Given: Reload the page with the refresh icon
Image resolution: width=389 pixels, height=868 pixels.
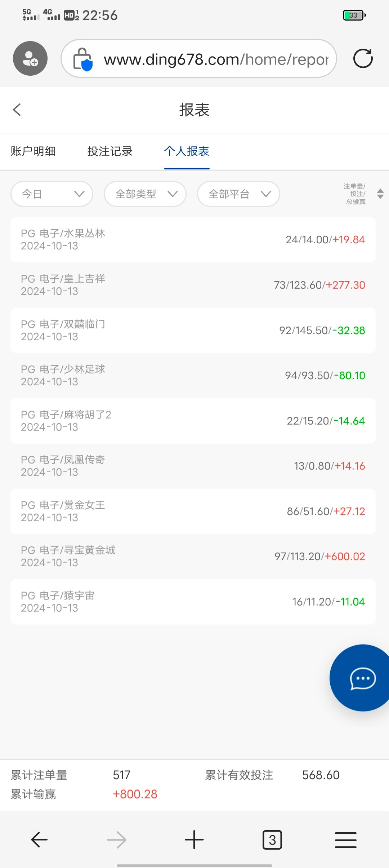Looking at the screenshot, I should pyautogui.click(x=363, y=58).
